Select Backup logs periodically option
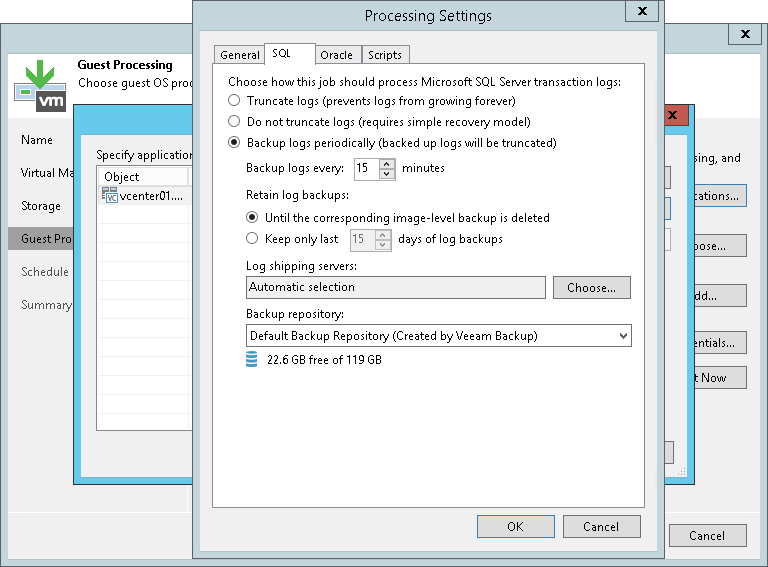This screenshot has height=567, width=768. pos(234,142)
